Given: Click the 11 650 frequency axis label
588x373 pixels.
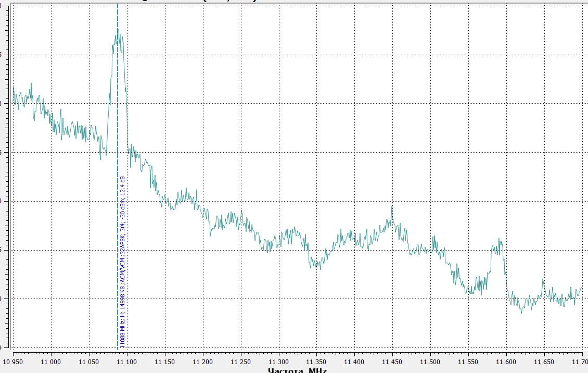Looking at the screenshot, I should tap(544, 361).
